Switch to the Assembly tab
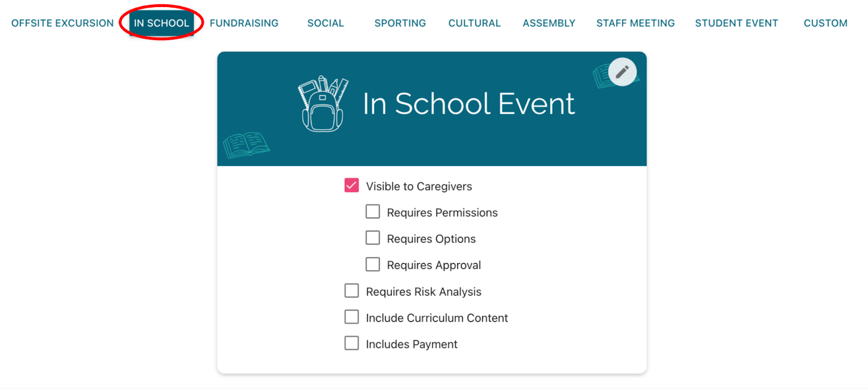 click(x=549, y=23)
